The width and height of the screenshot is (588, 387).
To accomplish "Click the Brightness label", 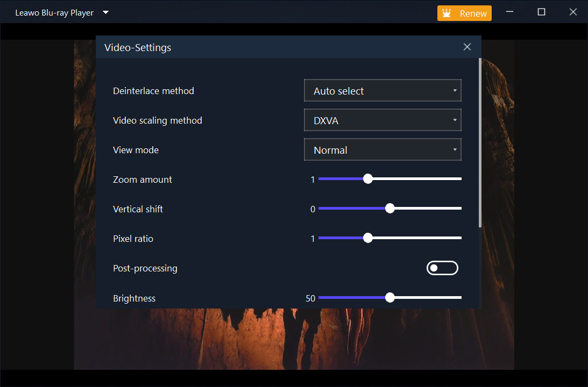I will (x=134, y=298).
